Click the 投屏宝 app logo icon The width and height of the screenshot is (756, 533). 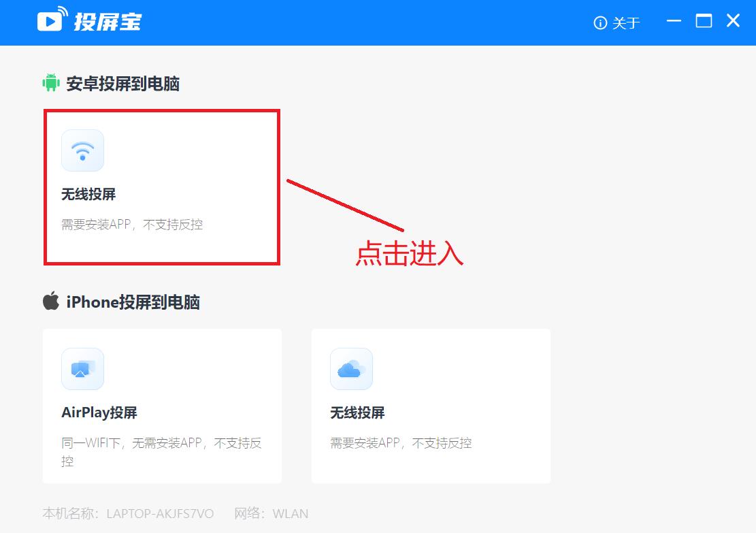52,20
